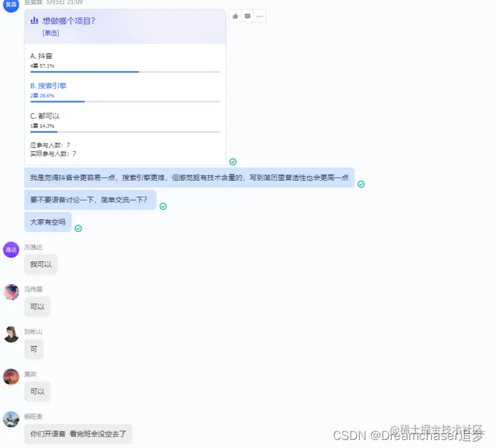Select poll option C. 都可以
The height and width of the screenshot is (448, 495).
45,116
